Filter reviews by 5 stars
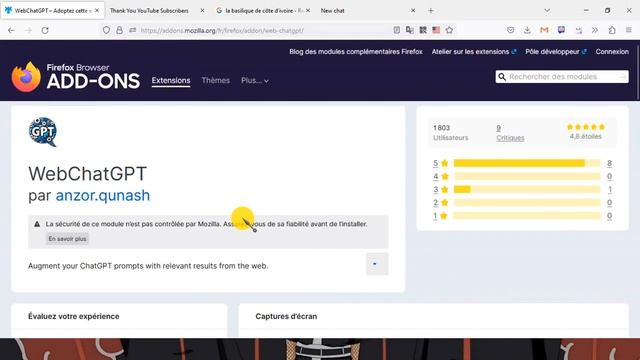Screen dimensions: 640x360 [x=441, y=163]
